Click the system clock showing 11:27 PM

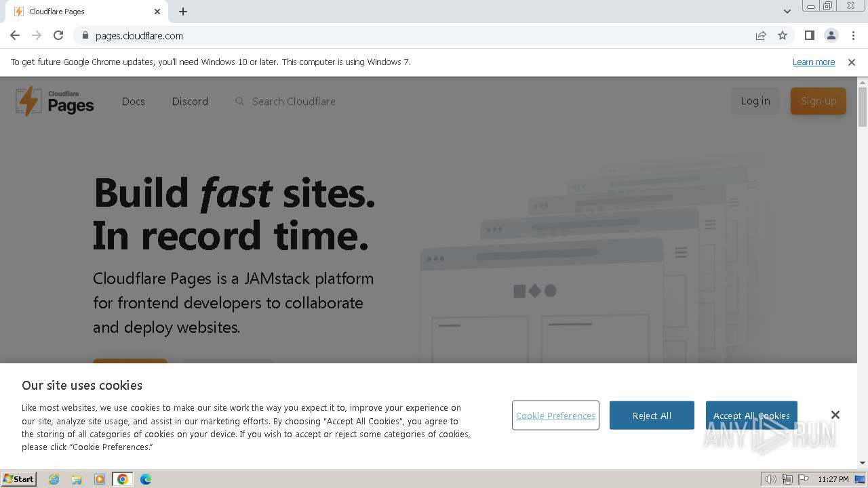coord(833,479)
